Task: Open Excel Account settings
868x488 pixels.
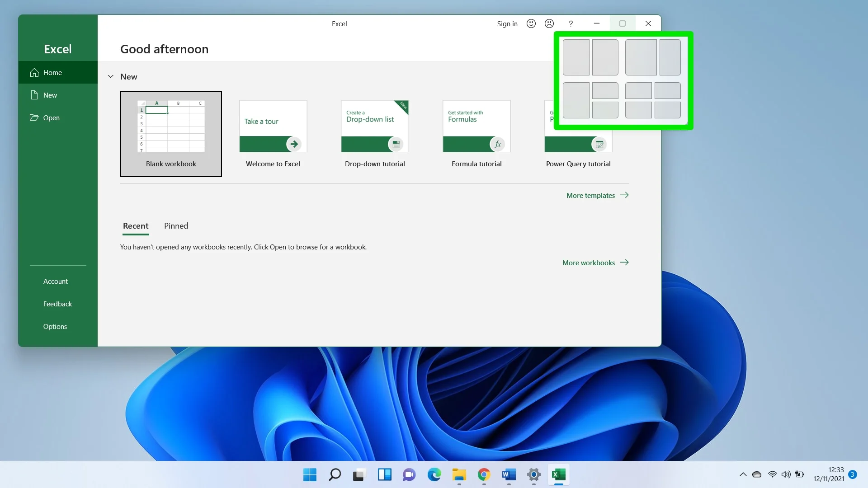Action: (56, 281)
